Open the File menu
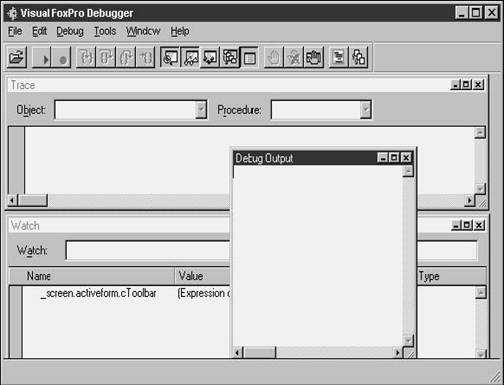The image size is (504, 385). tap(15, 31)
